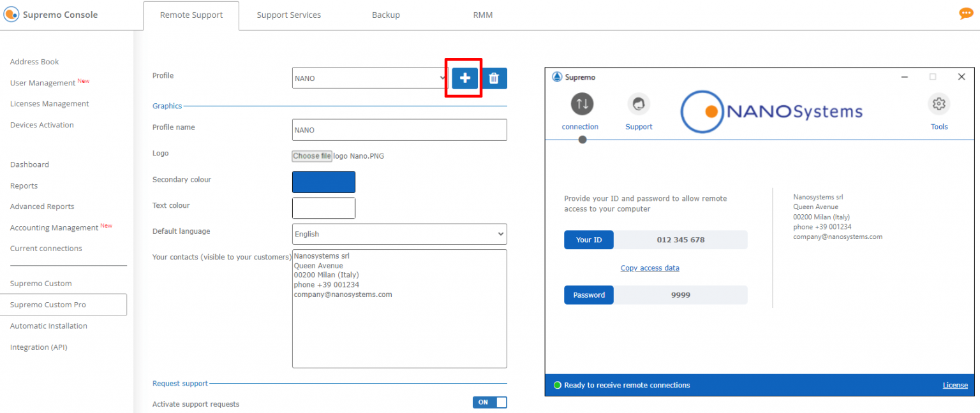
Task: Open Tools via the gear icon
Action: (939, 104)
